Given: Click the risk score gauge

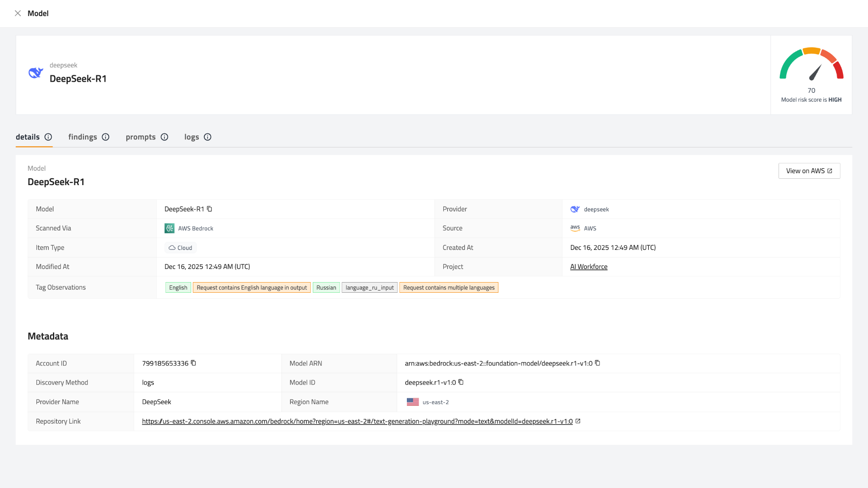Looking at the screenshot, I should click(811, 64).
